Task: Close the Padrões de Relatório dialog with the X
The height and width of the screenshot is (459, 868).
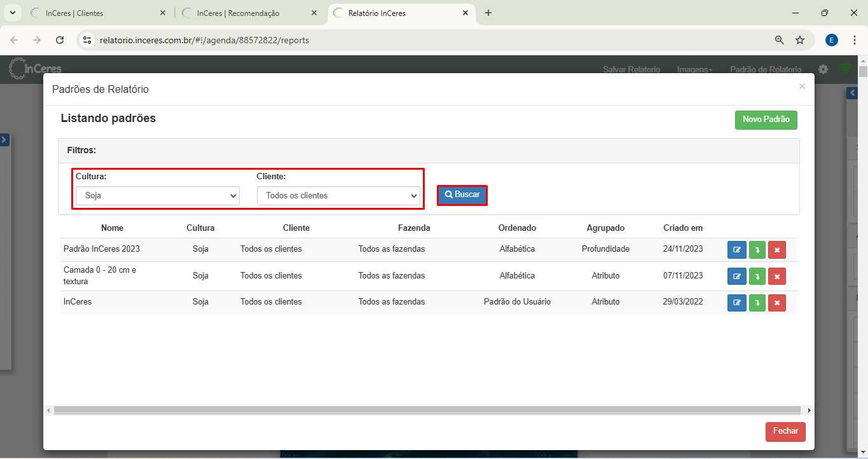Action: click(802, 86)
